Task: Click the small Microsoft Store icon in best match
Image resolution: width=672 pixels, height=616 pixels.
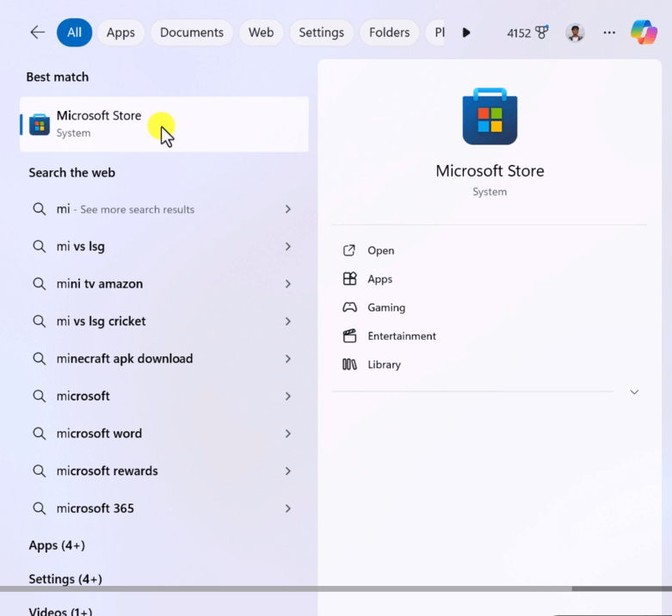Action: [x=40, y=124]
